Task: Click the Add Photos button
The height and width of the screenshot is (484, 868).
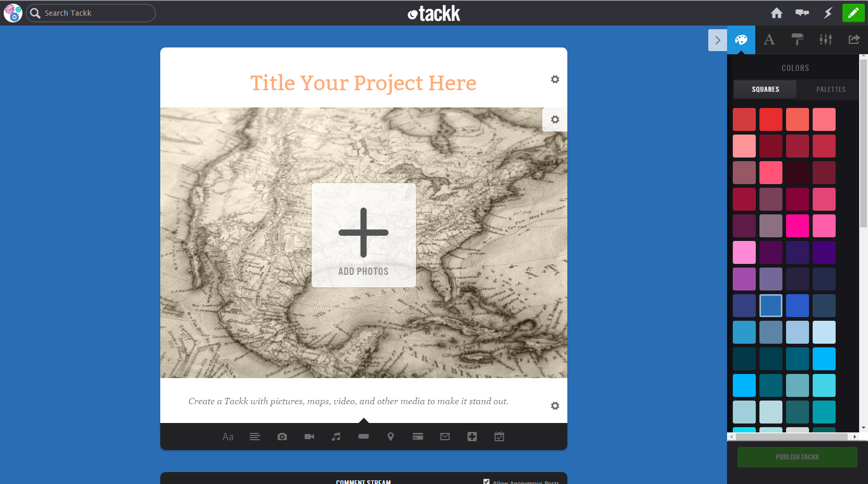Action: pyautogui.click(x=363, y=235)
